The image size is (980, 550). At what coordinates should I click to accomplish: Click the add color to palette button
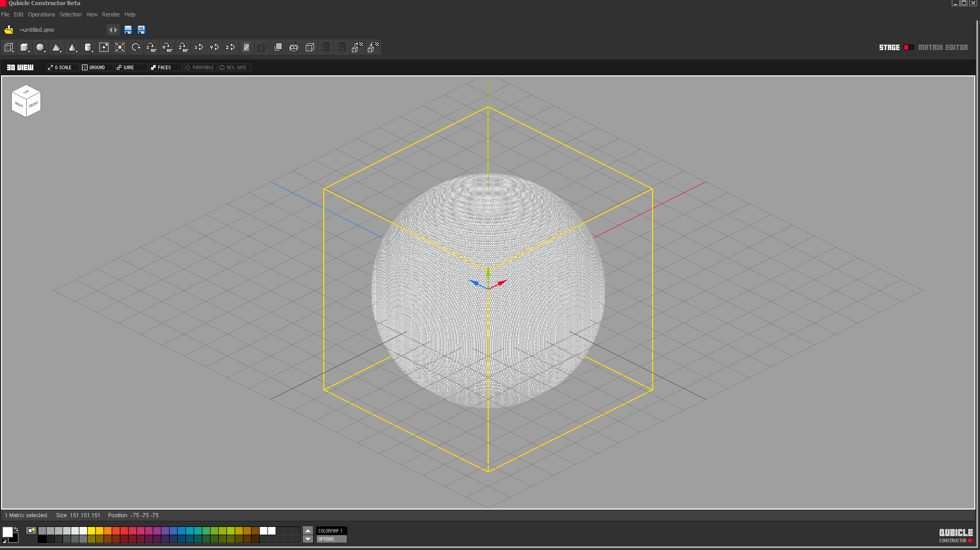click(x=31, y=531)
